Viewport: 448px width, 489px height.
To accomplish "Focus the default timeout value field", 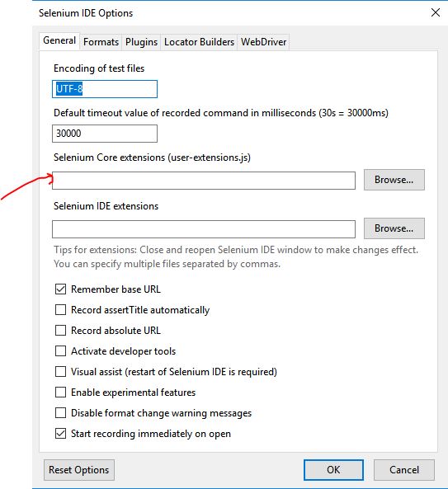I will coord(105,134).
